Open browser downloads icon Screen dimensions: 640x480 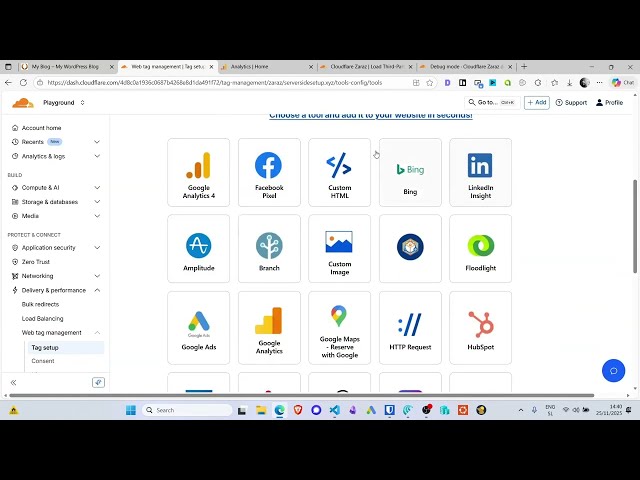point(569,83)
